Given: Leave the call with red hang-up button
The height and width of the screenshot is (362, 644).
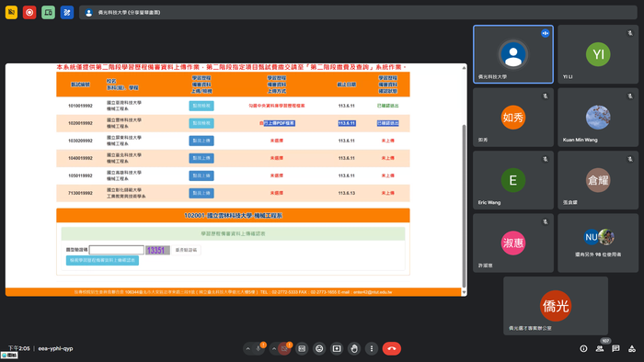Looking at the screenshot, I should pos(392,348).
